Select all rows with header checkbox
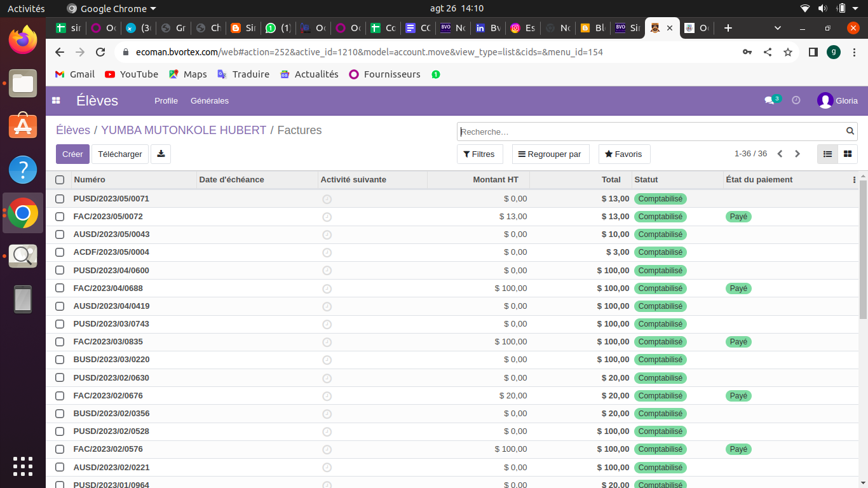 click(60, 180)
